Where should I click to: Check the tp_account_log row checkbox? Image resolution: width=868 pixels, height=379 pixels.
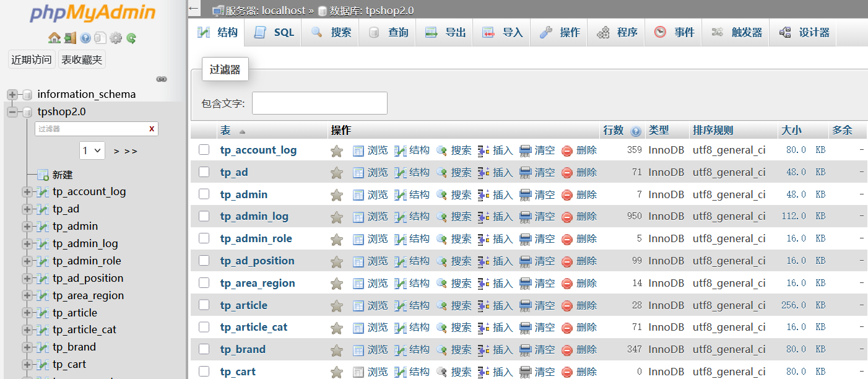[x=204, y=150]
